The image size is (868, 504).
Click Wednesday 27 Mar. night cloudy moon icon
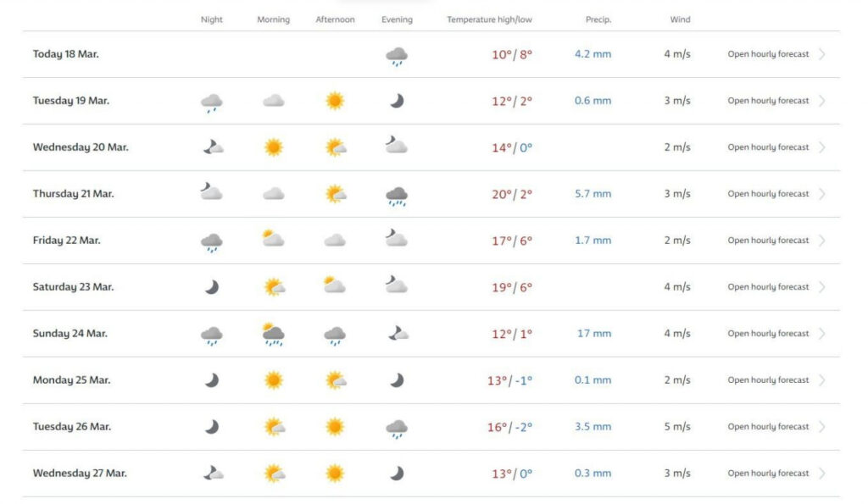(213, 474)
